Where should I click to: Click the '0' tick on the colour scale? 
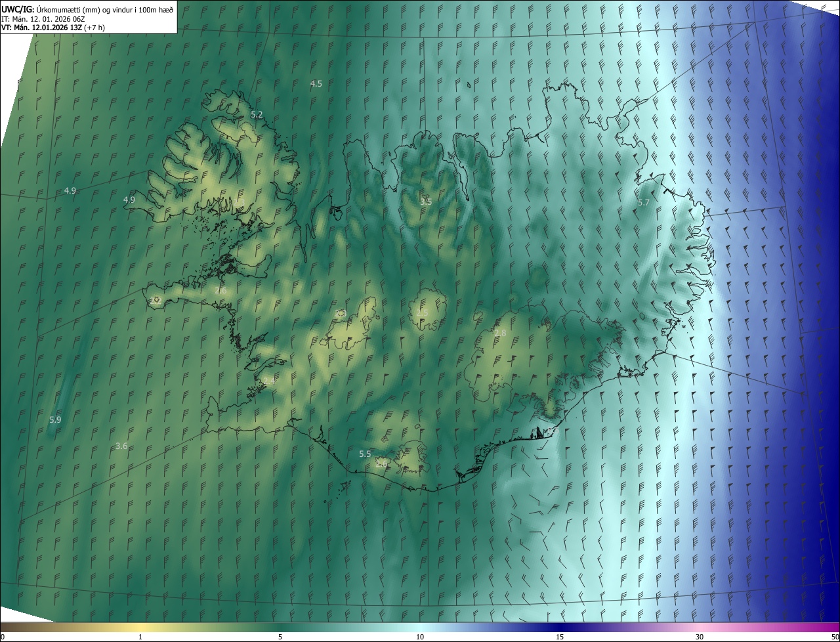point(3,637)
